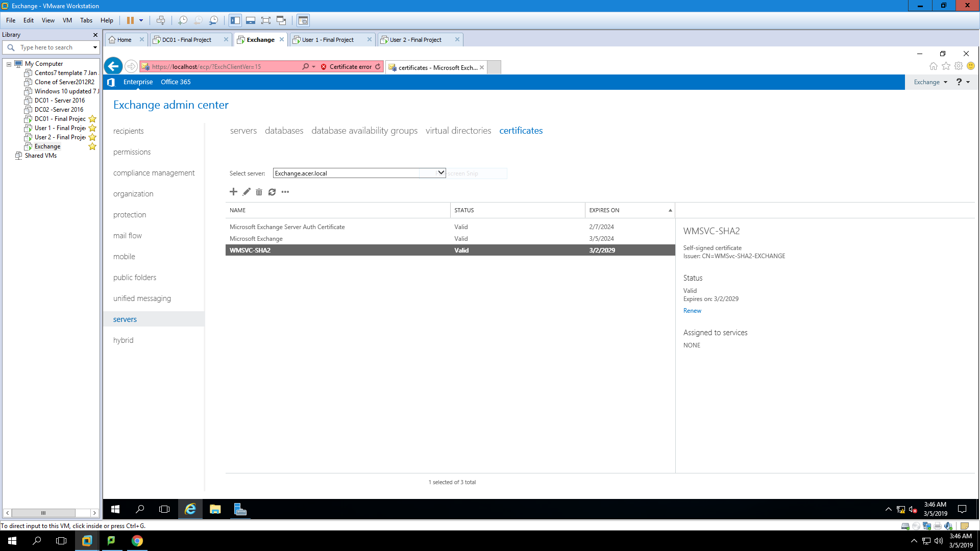
Task: Close the Library panel
Action: point(95,35)
